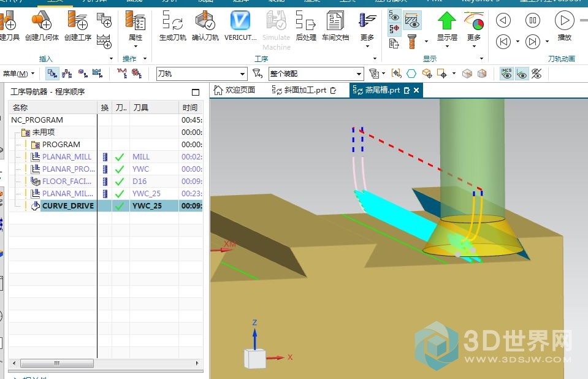
Task: Open the More (更多) display options icon
Action: [473, 21]
